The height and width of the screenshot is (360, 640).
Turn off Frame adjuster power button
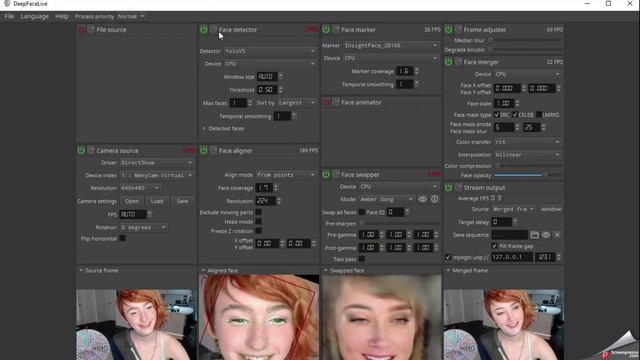(x=448, y=29)
